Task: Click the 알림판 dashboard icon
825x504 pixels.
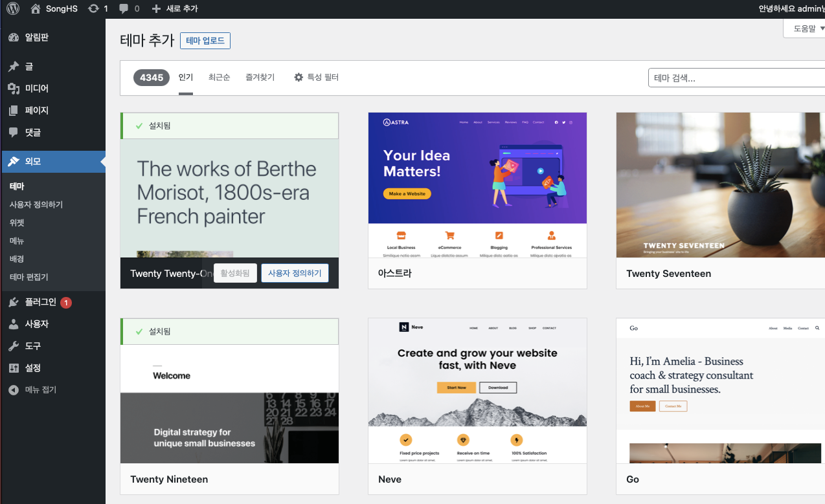Action: pyautogui.click(x=13, y=38)
